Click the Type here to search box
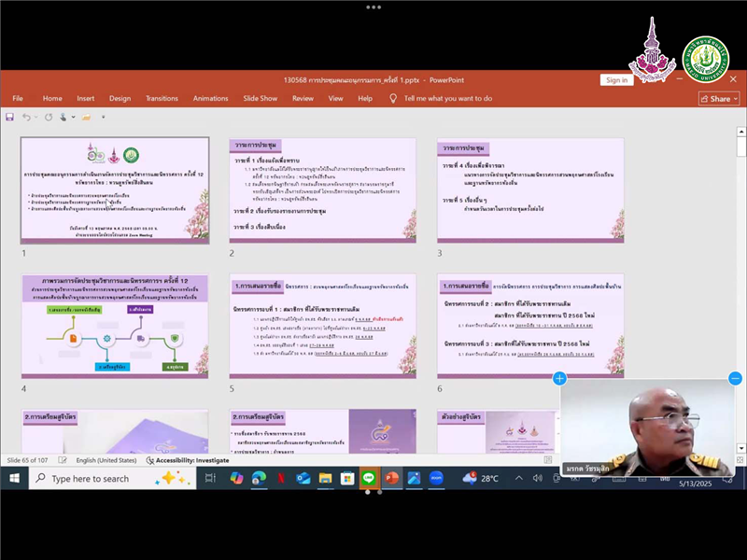Viewport: 747px width, 560px height. coord(113,478)
